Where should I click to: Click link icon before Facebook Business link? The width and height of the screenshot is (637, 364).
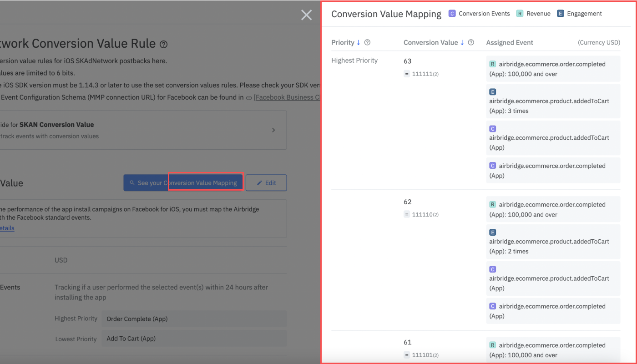(x=248, y=97)
